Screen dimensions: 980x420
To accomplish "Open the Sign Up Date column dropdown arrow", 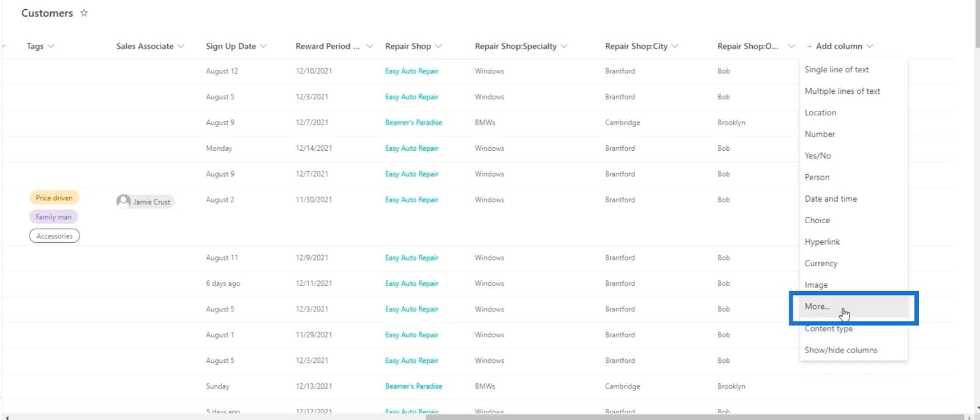I will coord(263,46).
